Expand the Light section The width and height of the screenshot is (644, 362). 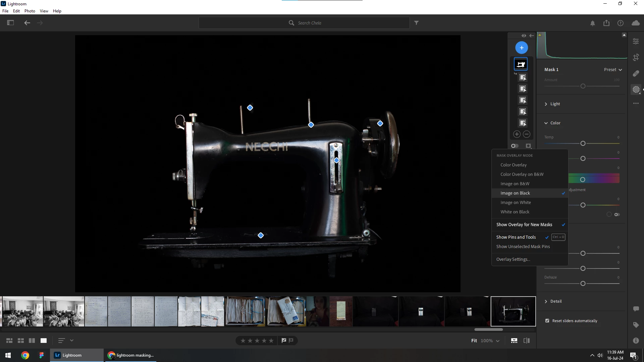click(555, 104)
